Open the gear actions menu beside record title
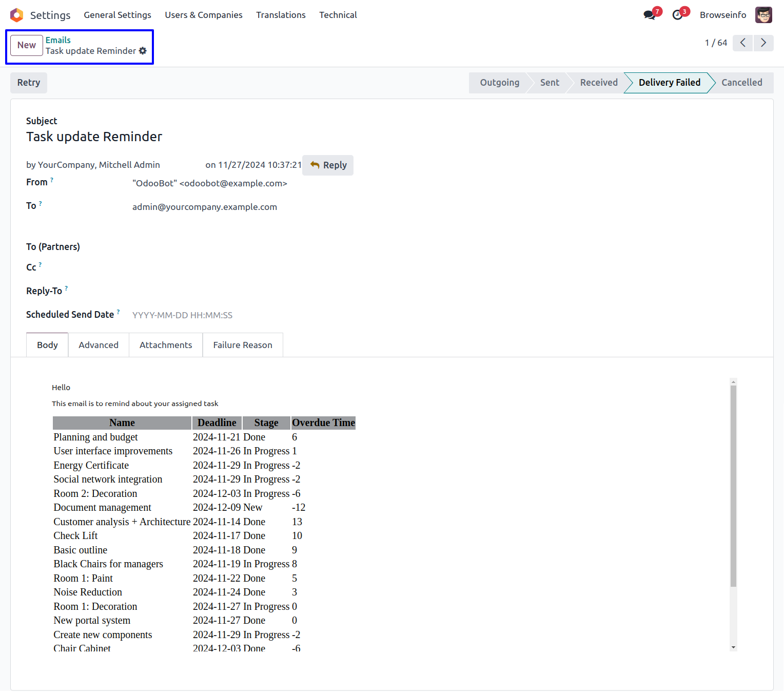 click(x=143, y=51)
